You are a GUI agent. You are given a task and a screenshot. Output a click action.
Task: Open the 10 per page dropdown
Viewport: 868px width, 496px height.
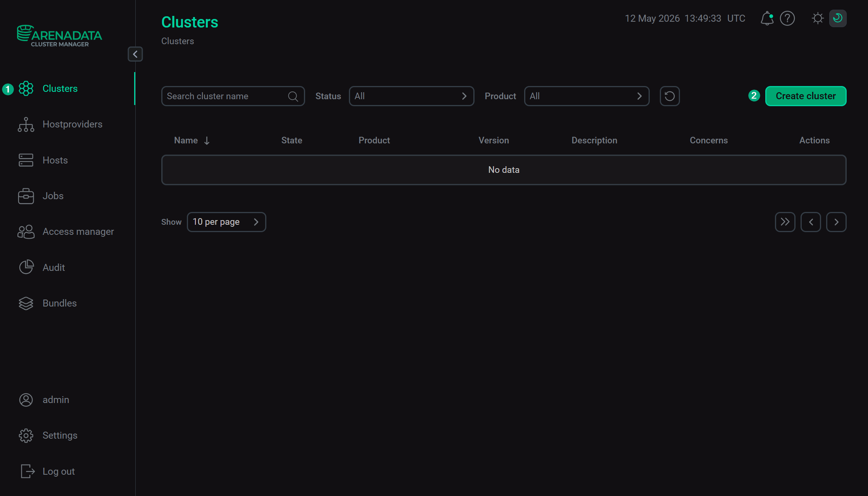point(226,222)
